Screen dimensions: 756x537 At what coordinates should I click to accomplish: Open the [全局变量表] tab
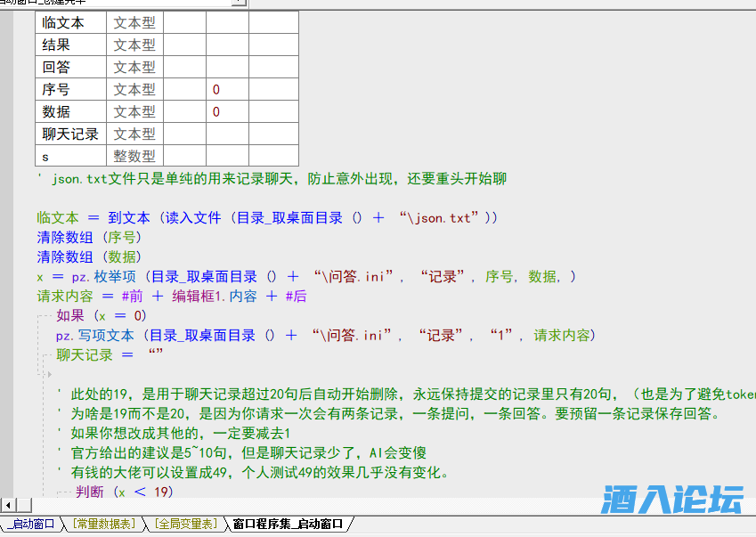click(x=185, y=524)
